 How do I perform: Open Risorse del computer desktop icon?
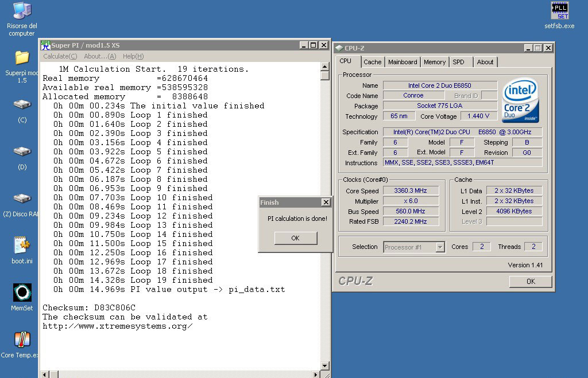22,11
